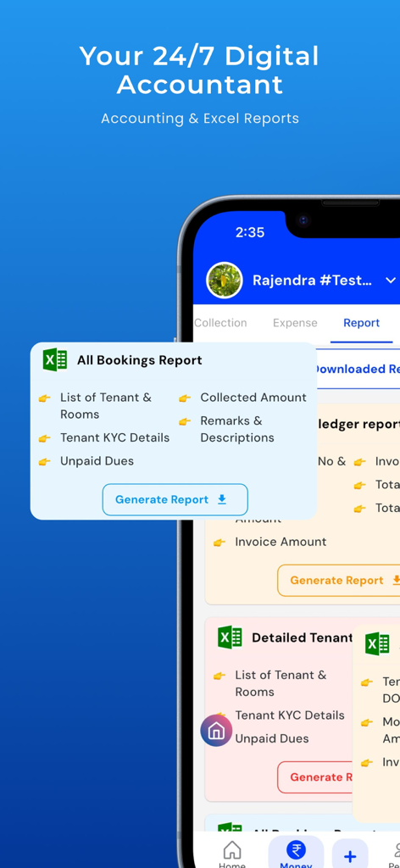Open the Collection tab
The height and width of the screenshot is (868, 400).
[x=220, y=323]
